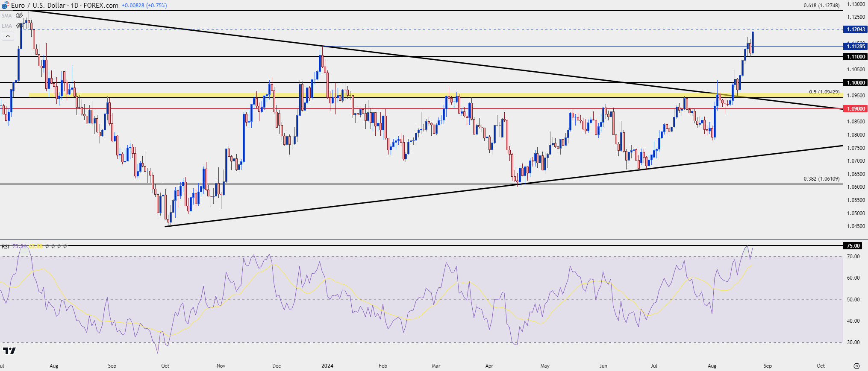Click the Sep label near the right edge
The height and width of the screenshot is (371, 868).
[x=768, y=366]
